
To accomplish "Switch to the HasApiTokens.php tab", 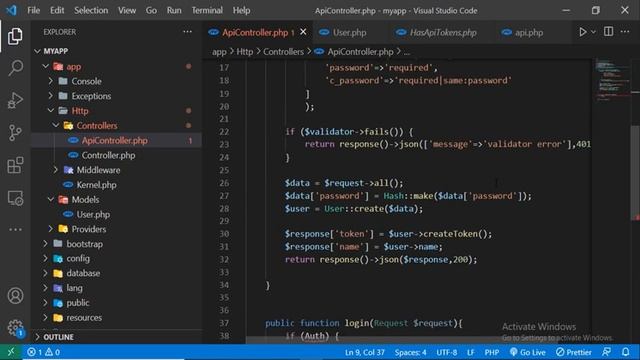I will [443, 32].
